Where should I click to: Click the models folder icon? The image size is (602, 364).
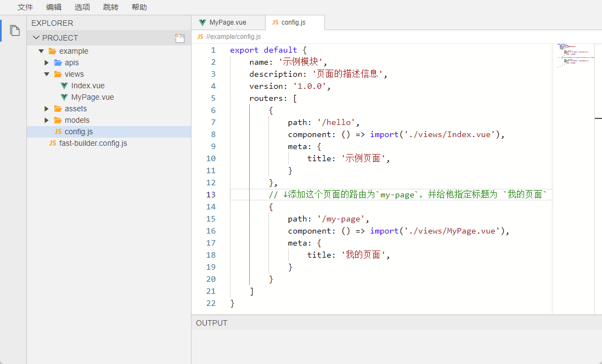click(58, 120)
